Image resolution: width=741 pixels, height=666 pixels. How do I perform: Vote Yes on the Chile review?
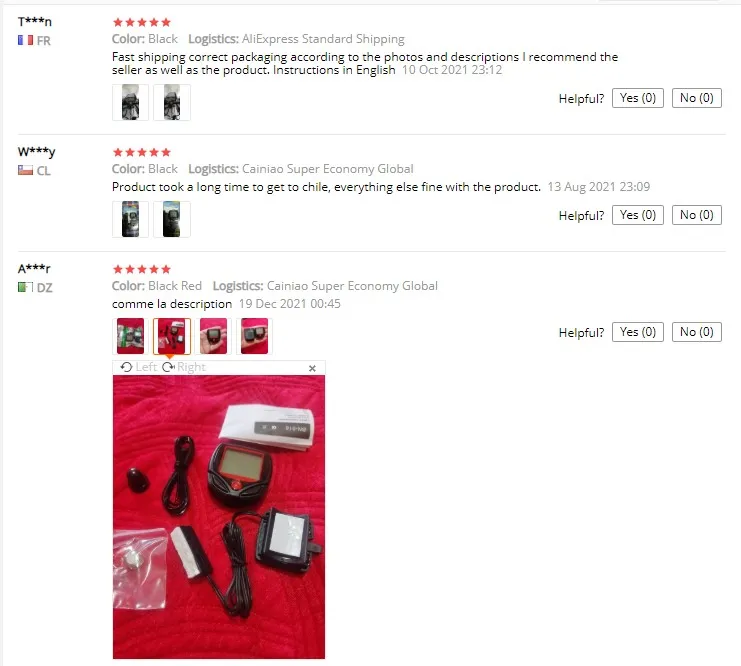(x=638, y=215)
